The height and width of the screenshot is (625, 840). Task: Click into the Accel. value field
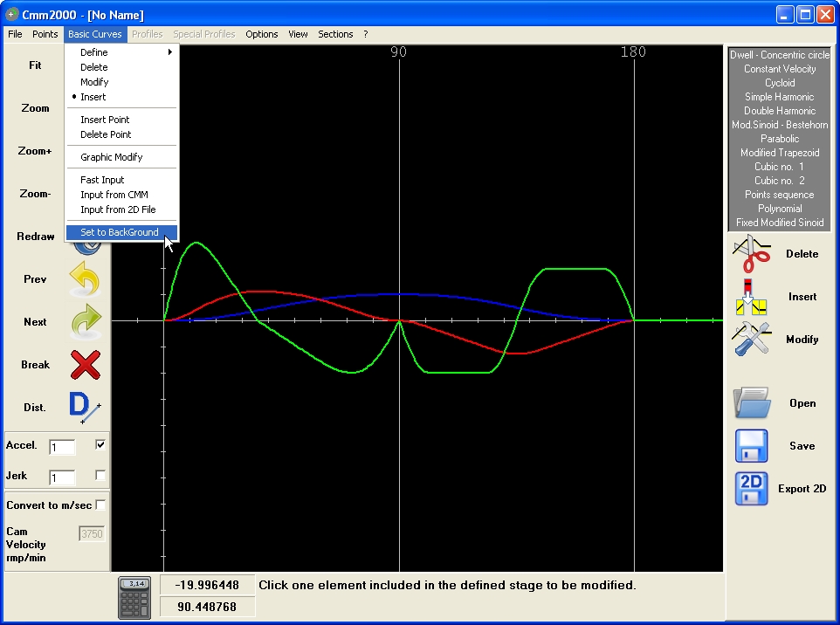point(62,447)
